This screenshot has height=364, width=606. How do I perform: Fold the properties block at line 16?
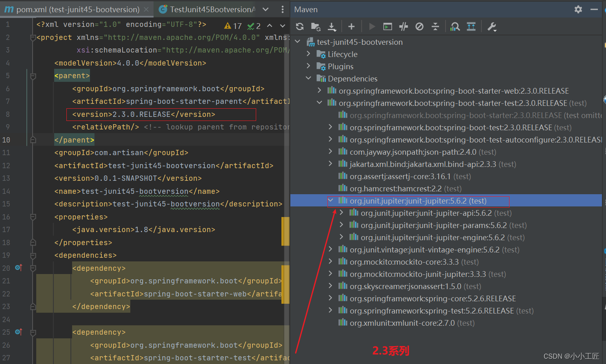tap(33, 217)
